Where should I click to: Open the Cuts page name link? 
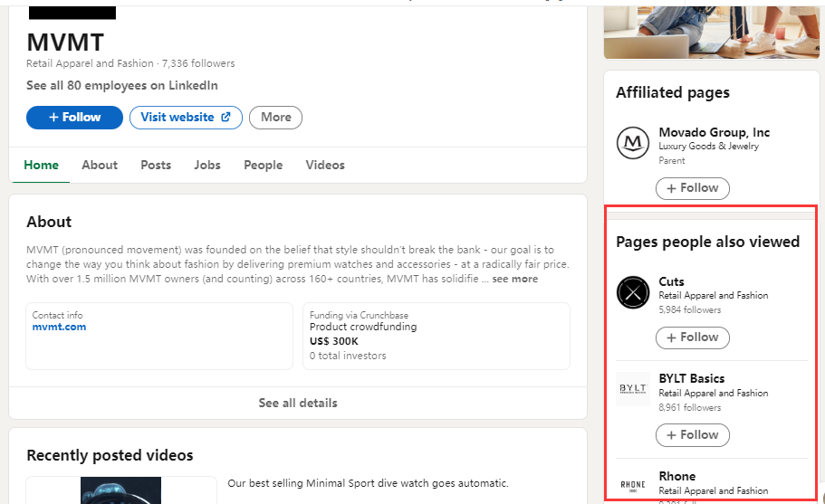click(671, 281)
